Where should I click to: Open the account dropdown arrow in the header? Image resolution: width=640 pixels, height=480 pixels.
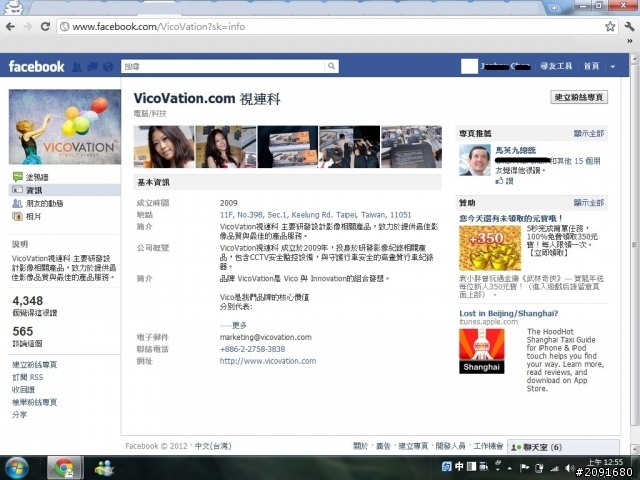pos(613,67)
